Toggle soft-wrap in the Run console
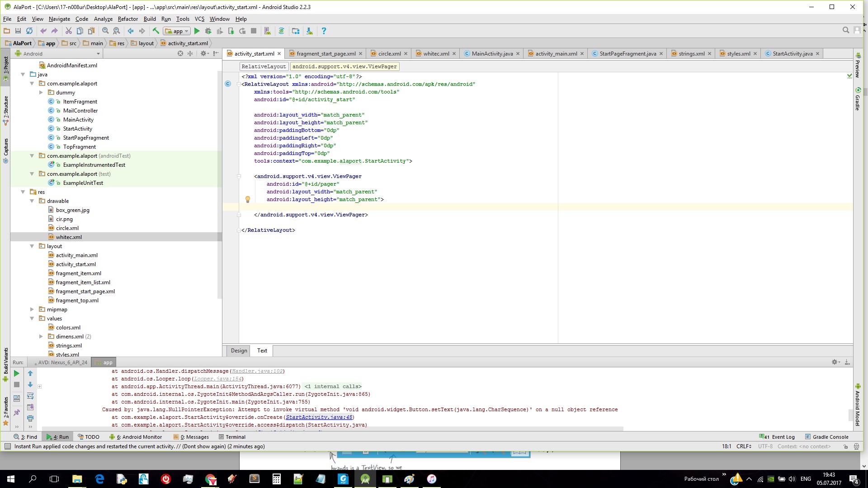This screenshot has height=488, width=868. [x=30, y=396]
